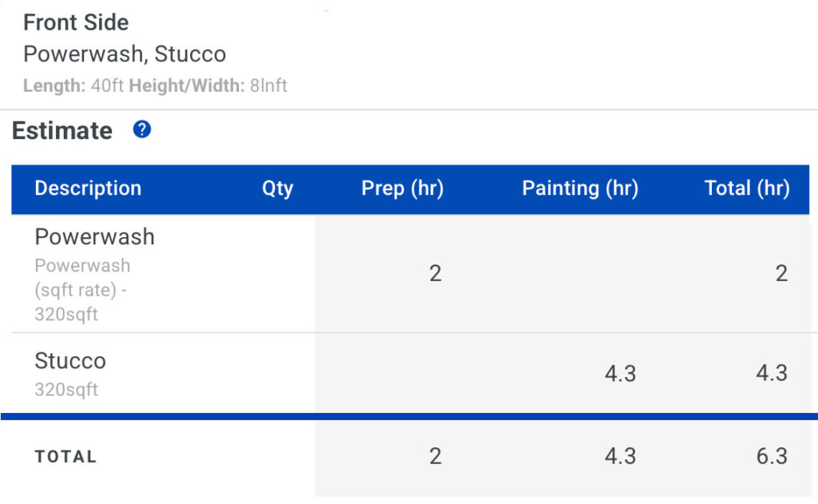818x504 pixels.
Task: Click the Painting (hr) column header
Action: tap(580, 189)
